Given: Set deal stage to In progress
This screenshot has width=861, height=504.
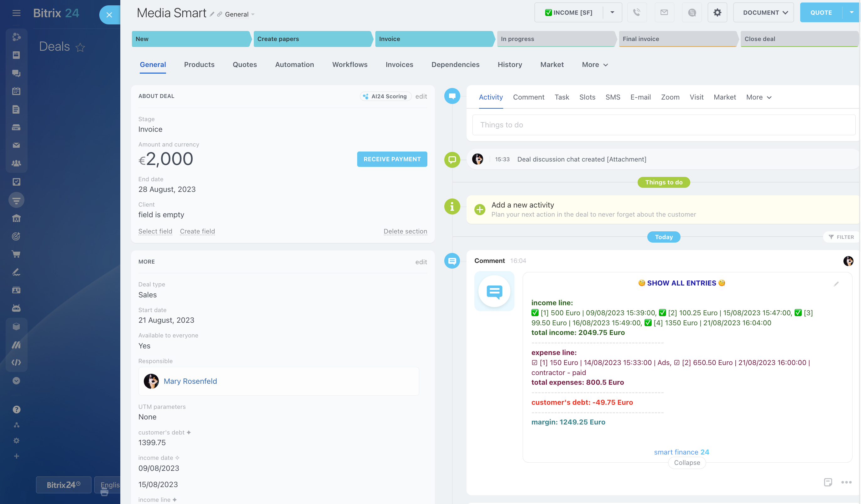Looking at the screenshot, I should [555, 39].
